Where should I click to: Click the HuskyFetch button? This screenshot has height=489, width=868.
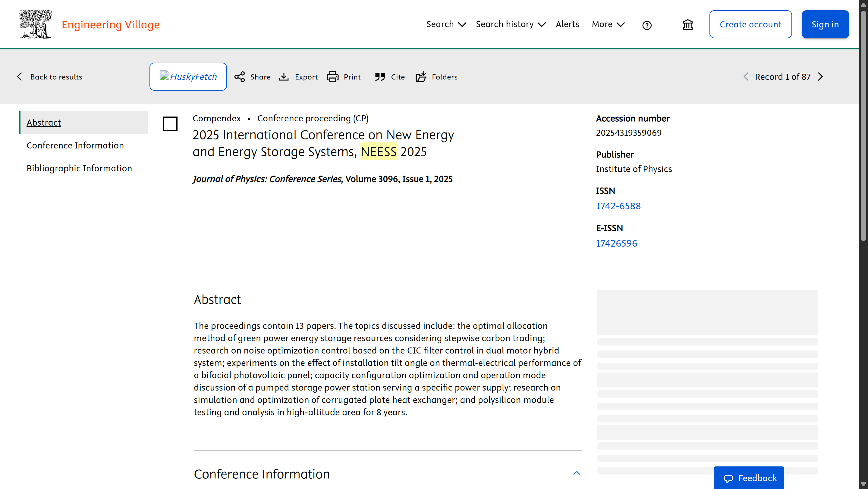point(188,77)
